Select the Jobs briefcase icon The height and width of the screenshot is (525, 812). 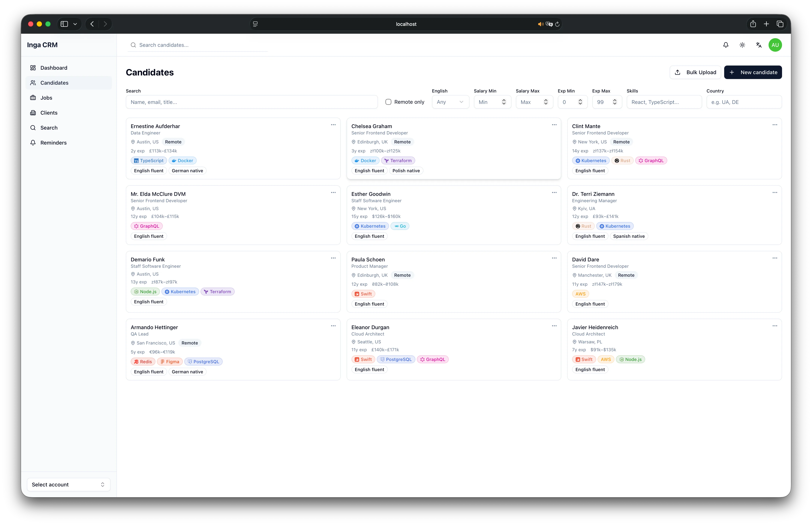(33, 98)
